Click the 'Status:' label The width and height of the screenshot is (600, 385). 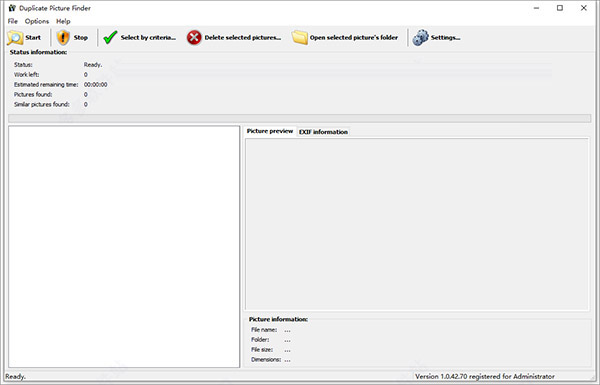(23, 65)
